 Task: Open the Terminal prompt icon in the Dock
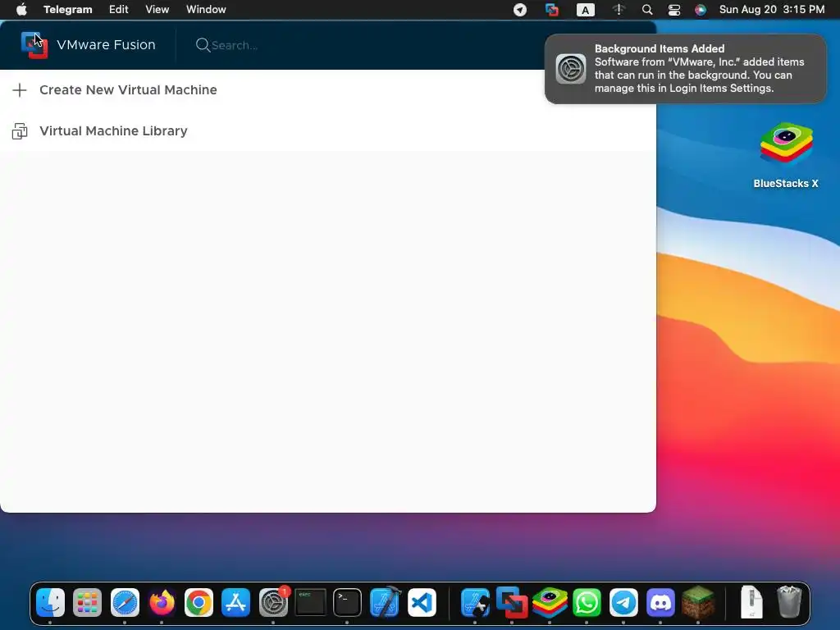[347, 603]
